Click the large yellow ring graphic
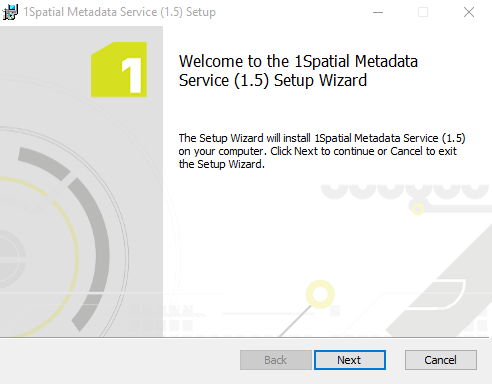Screen dimensions: 492x384 pos(320,294)
